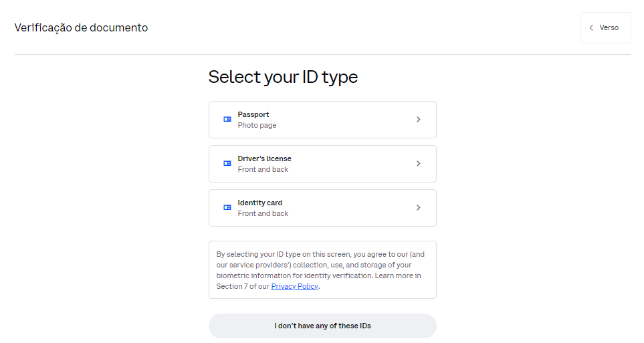Click the Identity card document icon
The width and height of the screenshot is (644, 343).
227,208
